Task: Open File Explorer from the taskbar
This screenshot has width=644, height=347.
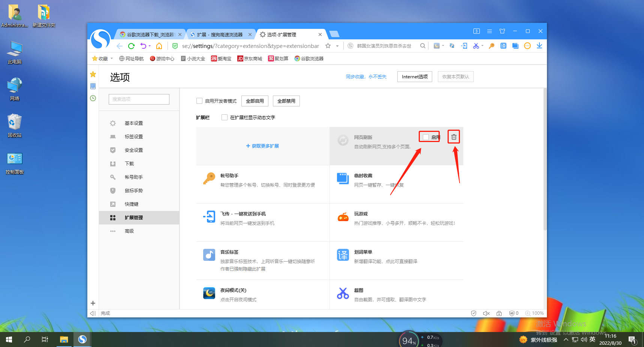Action: coord(64,340)
